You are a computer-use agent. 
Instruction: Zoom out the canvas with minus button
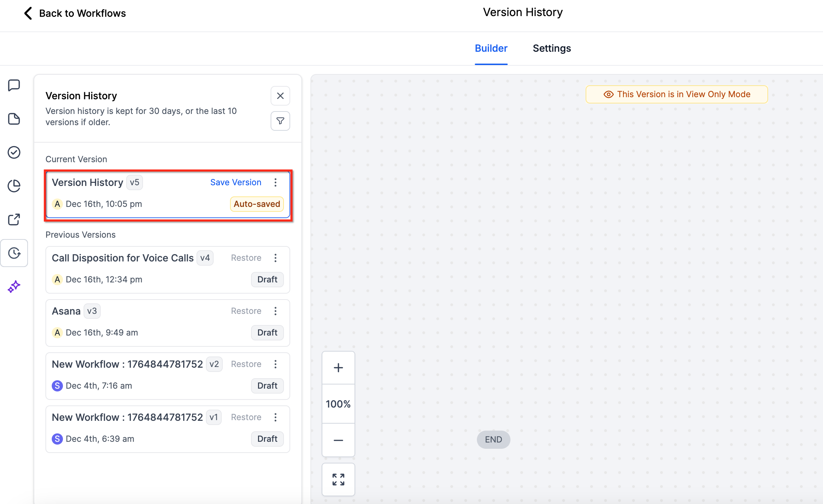click(338, 440)
